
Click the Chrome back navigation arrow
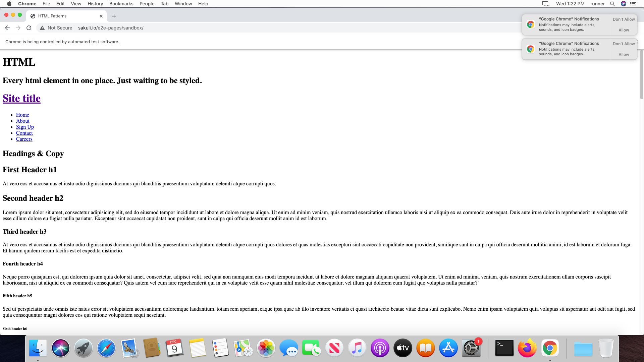click(7, 28)
